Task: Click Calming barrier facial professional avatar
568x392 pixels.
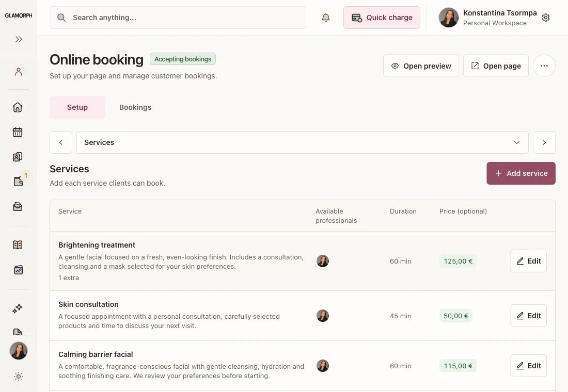Action: tap(323, 366)
